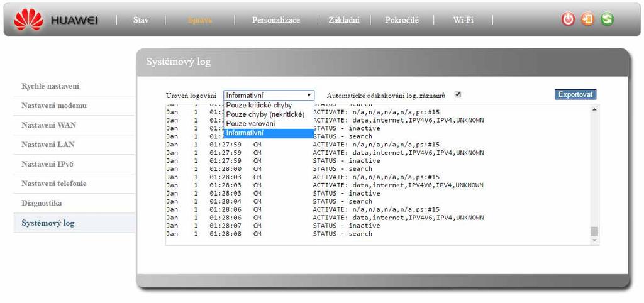Open the Správa tab
Image resolution: width=644 pixels, height=303 pixels.
tap(200, 19)
